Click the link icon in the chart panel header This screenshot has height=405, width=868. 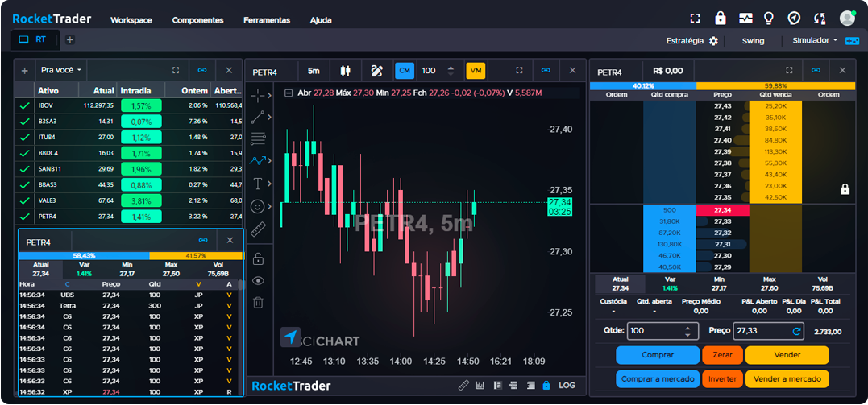click(546, 70)
